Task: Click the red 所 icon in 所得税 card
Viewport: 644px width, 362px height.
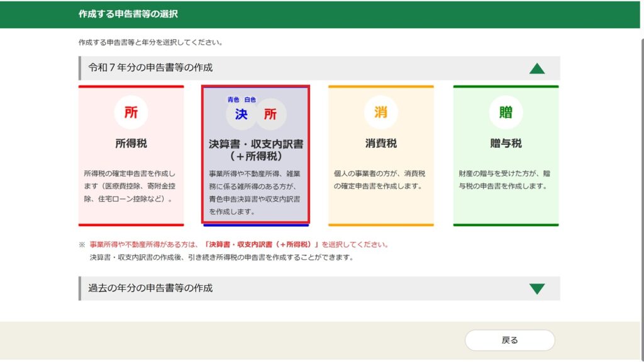Action: coord(131,113)
